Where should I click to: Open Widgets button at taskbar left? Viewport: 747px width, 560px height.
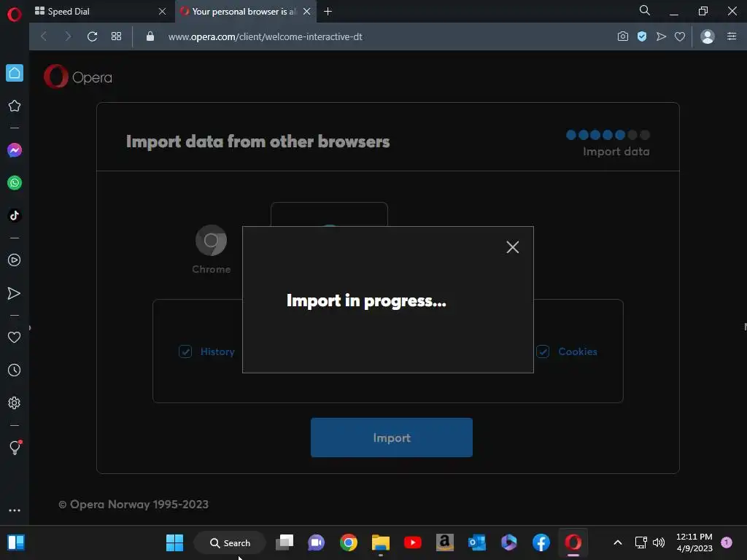pyautogui.click(x=16, y=542)
